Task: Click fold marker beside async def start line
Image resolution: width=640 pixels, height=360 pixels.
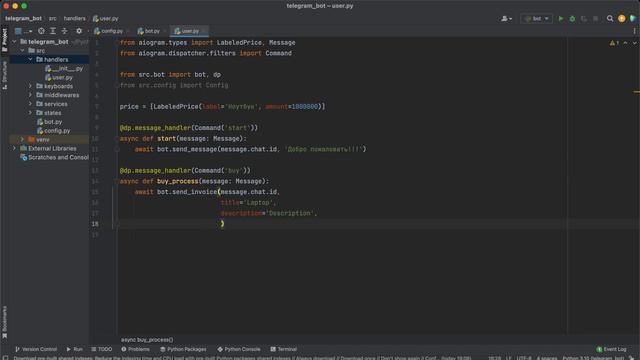Action: pyautogui.click(x=117, y=139)
